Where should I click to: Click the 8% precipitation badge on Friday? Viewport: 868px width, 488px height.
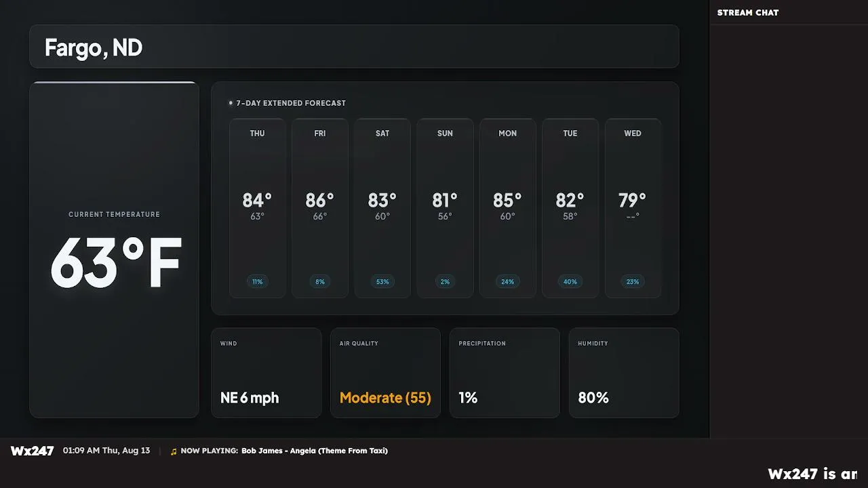click(320, 281)
